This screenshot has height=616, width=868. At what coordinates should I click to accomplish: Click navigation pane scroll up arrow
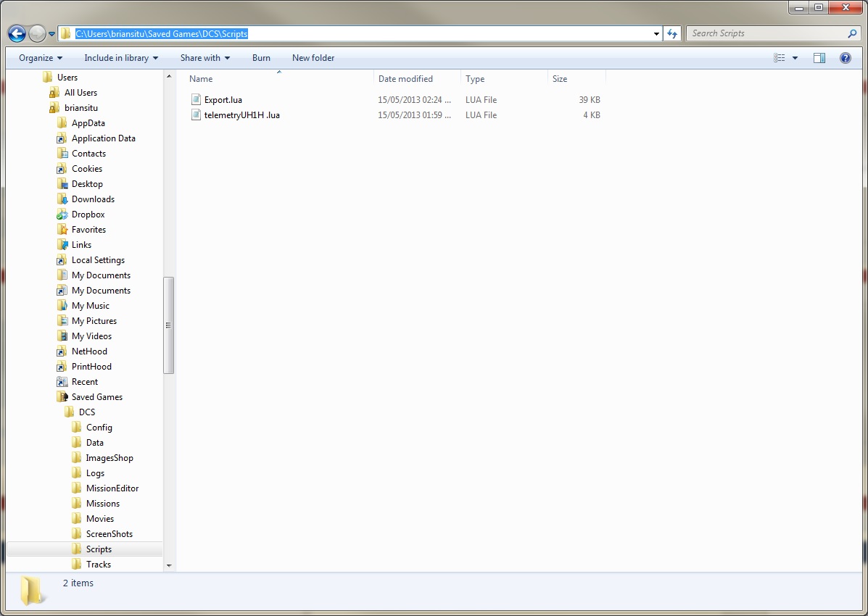[169, 76]
